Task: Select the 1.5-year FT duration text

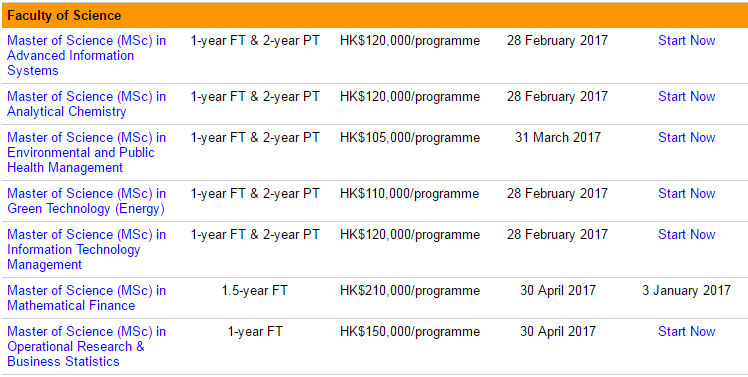Action: click(255, 291)
